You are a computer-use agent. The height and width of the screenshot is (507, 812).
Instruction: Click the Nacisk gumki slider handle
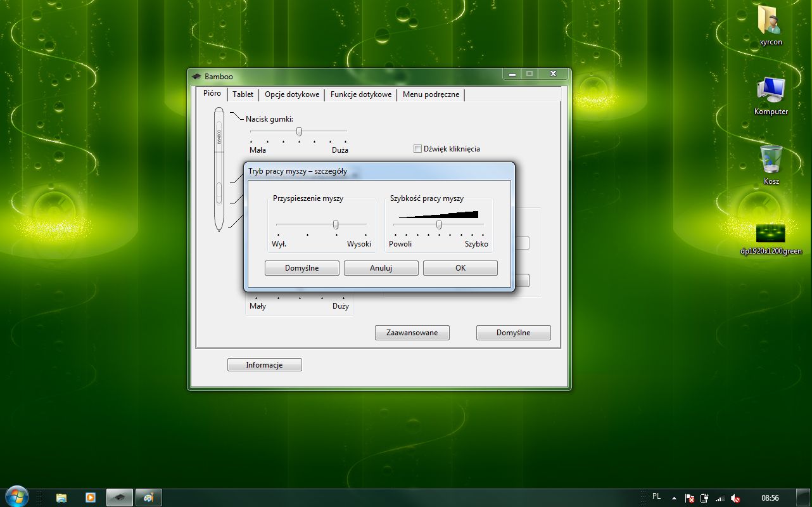299,131
